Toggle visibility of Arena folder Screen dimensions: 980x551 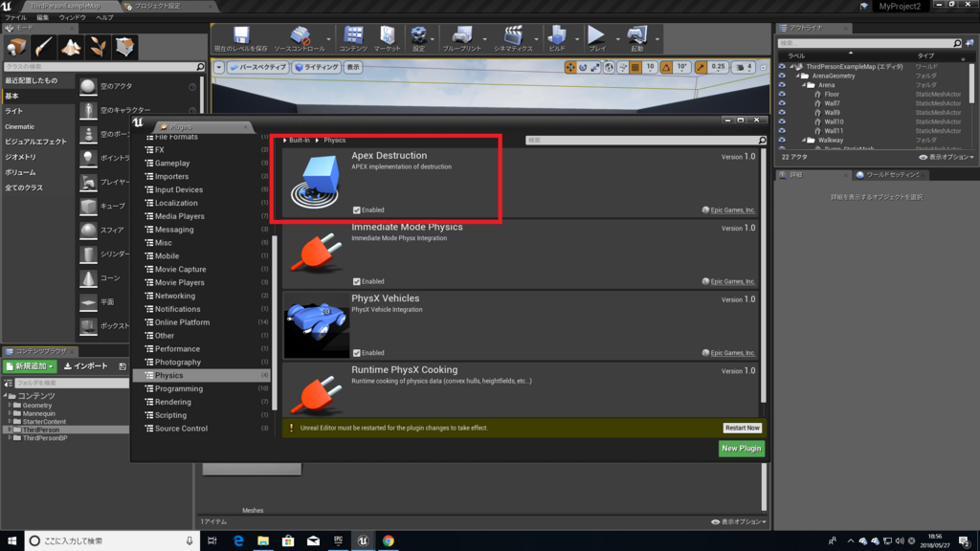[x=782, y=85]
